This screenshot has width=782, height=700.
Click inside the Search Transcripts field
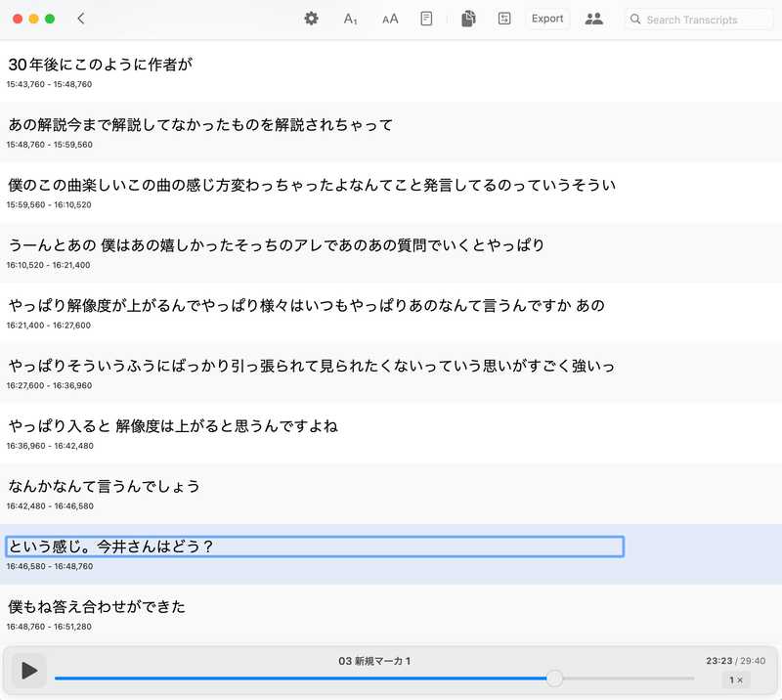pos(699,19)
